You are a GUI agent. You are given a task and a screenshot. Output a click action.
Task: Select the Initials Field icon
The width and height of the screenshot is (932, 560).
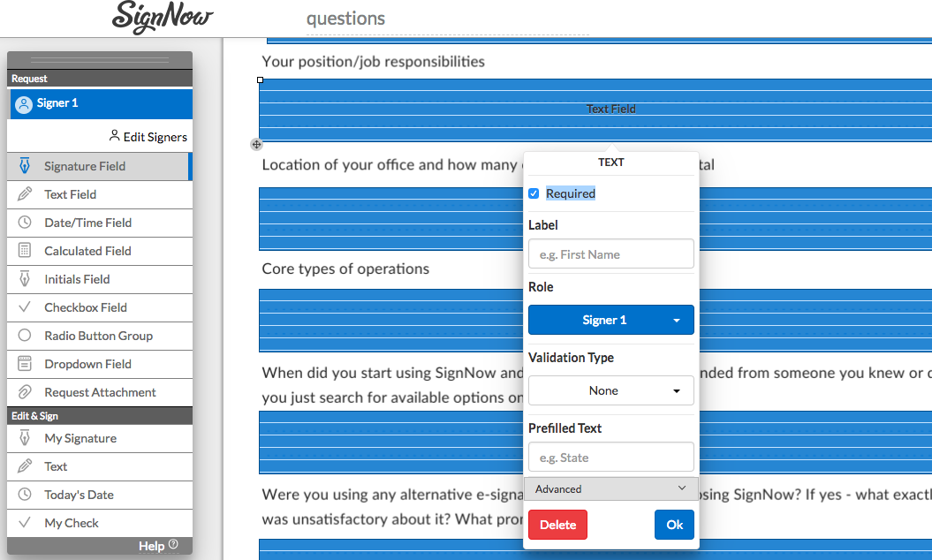point(25,279)
